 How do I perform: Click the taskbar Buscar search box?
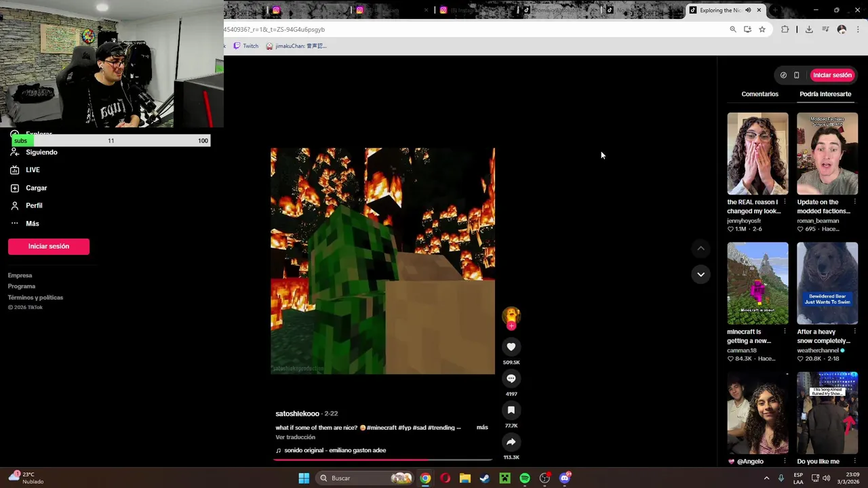pyautogui.click(x=365, y=479)
